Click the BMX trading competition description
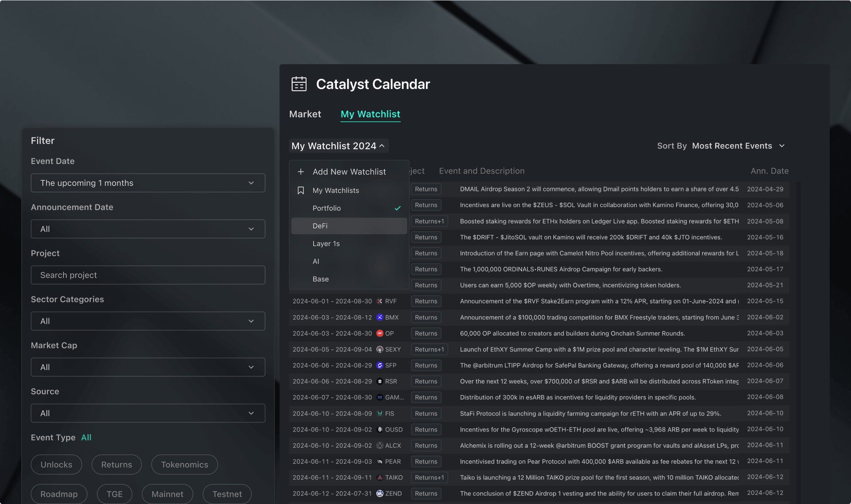 [599, 318]
